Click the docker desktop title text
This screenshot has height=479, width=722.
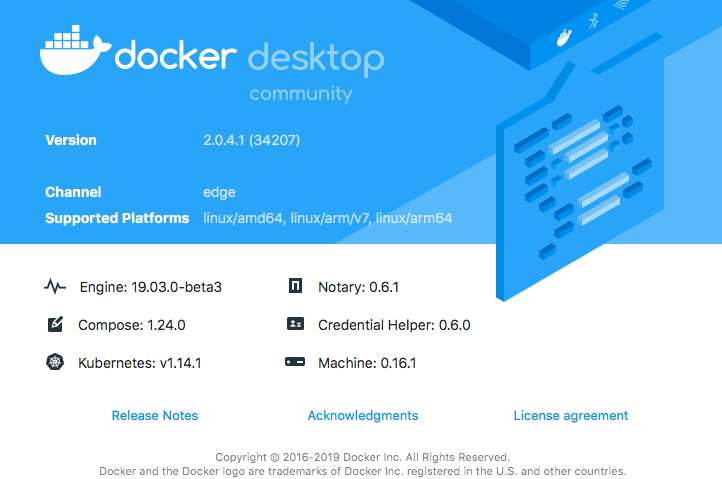tap(249, 58)
